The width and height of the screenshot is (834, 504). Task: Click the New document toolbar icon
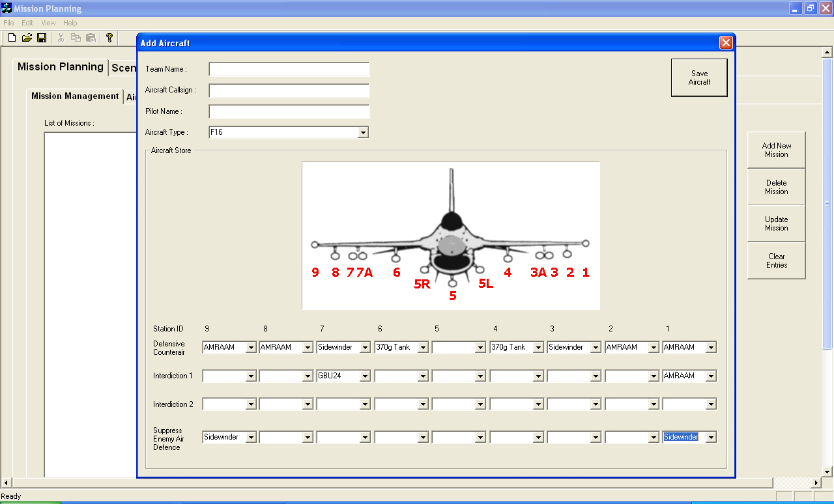pos(12,38)
